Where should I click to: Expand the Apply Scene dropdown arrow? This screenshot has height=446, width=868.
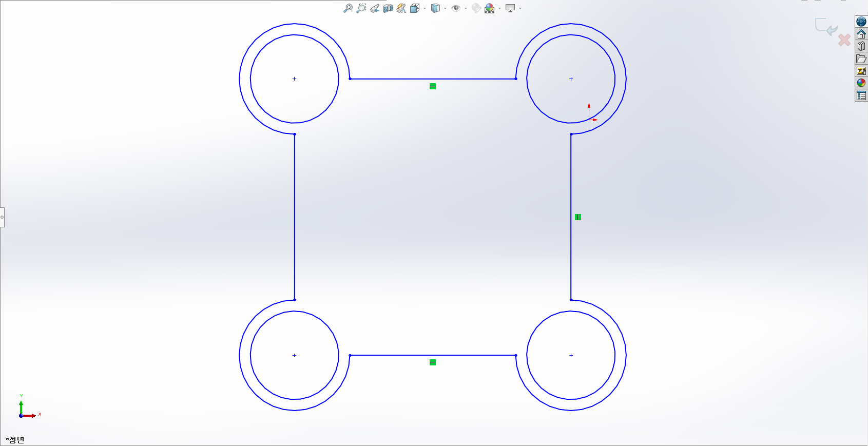[499, 8]
